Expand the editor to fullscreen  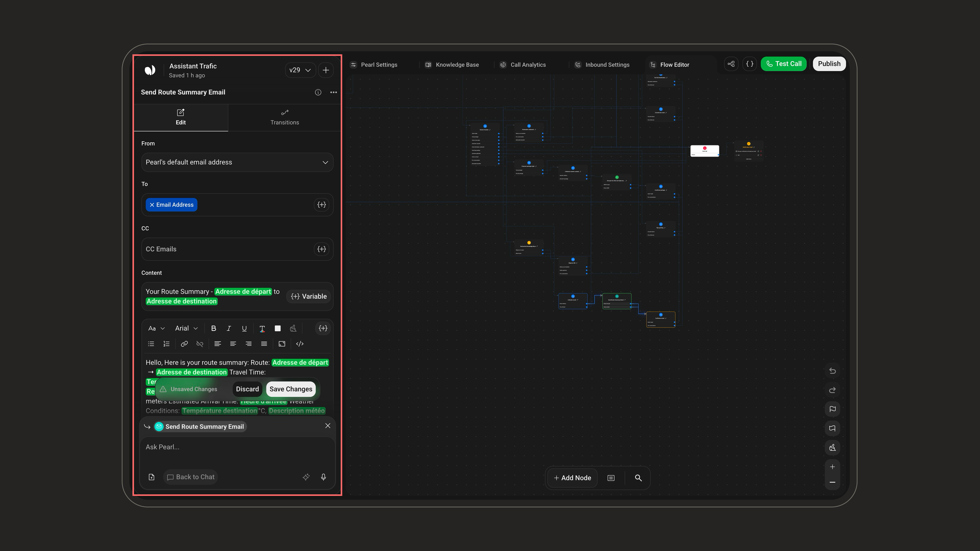pyautogui.click(x=282, y=344)
